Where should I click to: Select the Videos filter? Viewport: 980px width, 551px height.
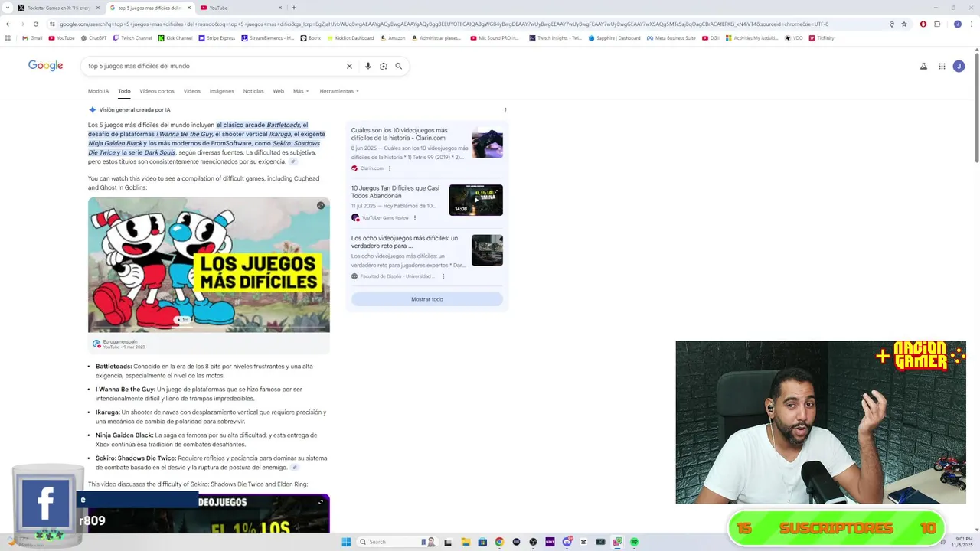[x=192, y=91]
